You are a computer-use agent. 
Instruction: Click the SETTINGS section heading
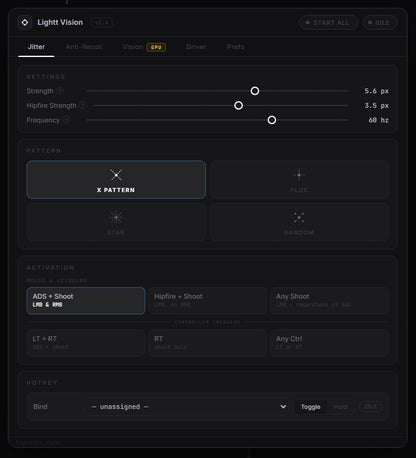pos(46,77)
